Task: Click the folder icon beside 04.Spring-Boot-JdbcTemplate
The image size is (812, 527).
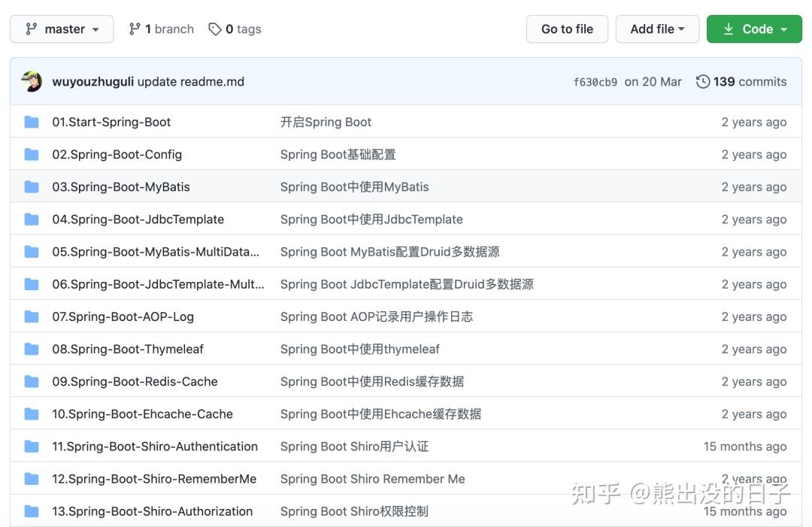Action: pos(32,219)
